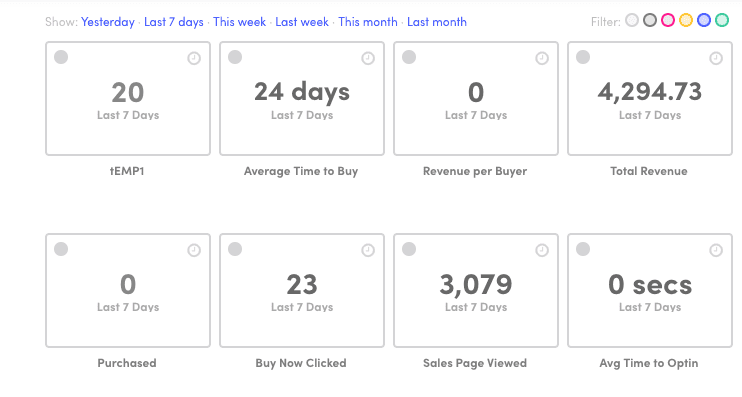Screen dimensions: 742x397
Task: Click the 23 value in Buy Now Clicked
Action: pyautogui.click(x=302, y=284)
